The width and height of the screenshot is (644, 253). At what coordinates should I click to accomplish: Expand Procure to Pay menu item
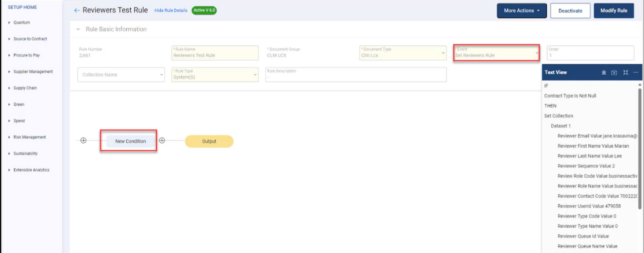[x=27, y=55]
